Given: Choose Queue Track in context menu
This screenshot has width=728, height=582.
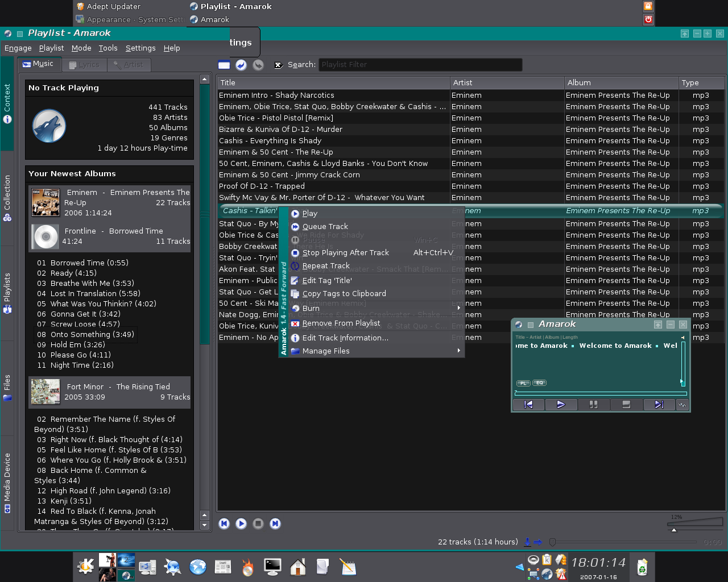Looking at the screenshot, I should point(377,226).
